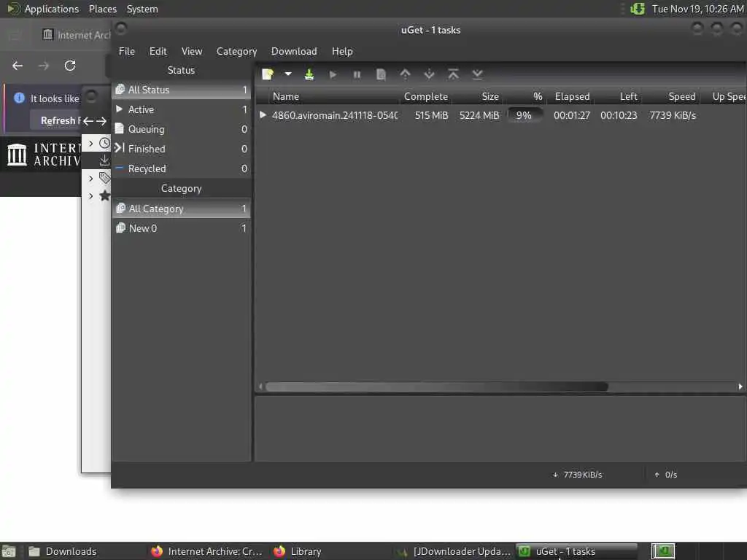This screenshot has height=560, width=747.
Task: Select the All Category row
Action: (181, 209)
